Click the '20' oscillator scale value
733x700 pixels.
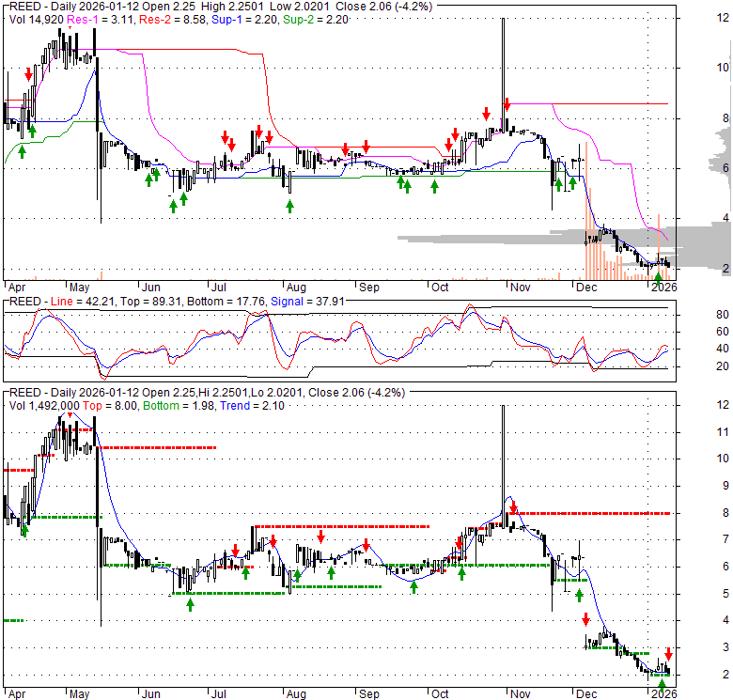[723, 366]
